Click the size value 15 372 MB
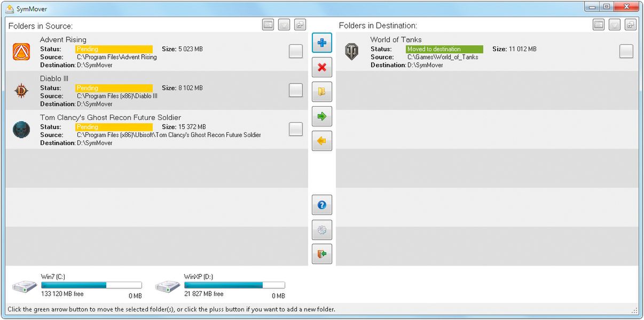644x320 pixels. point(192,127)
